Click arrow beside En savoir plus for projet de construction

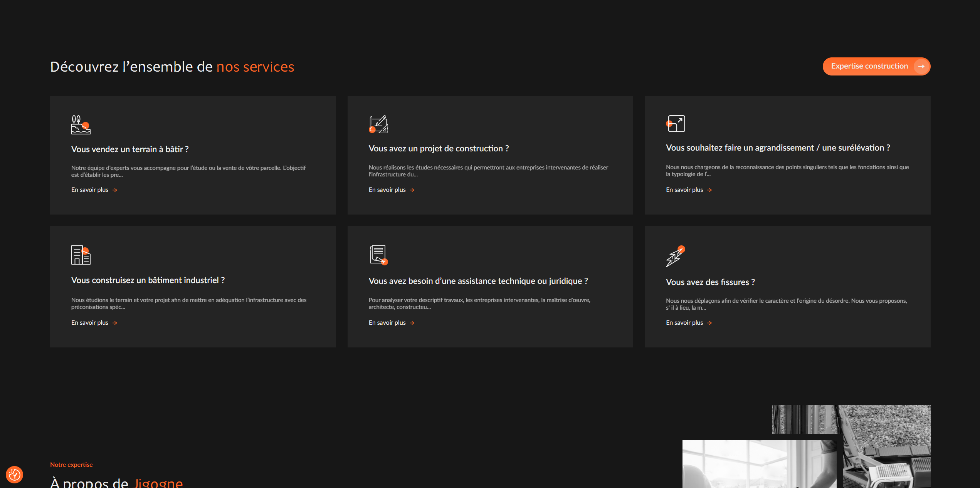[412, 190]
